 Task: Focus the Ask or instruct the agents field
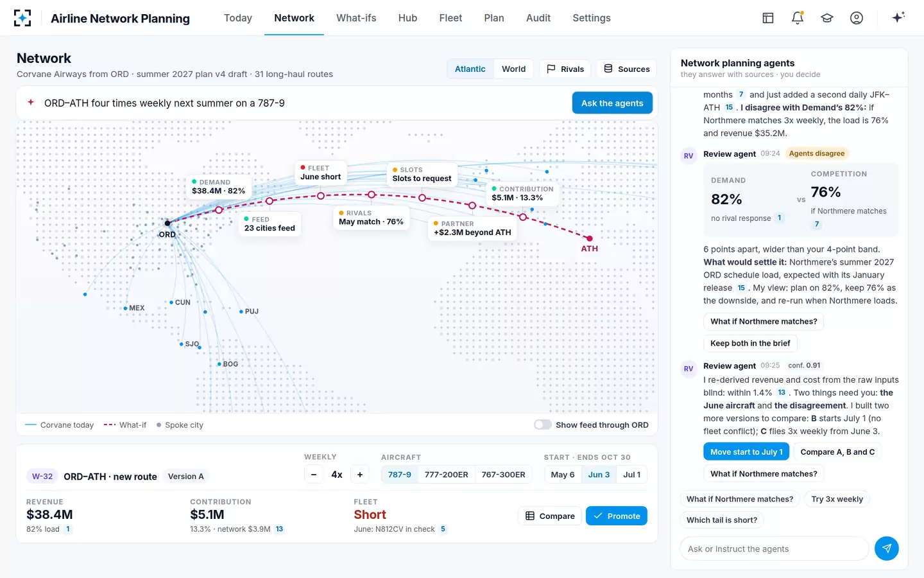pyautogui.click(x=774, y=548)
